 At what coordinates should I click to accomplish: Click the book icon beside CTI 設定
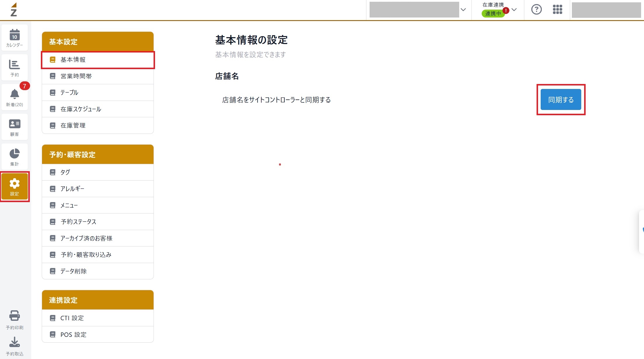53,318
